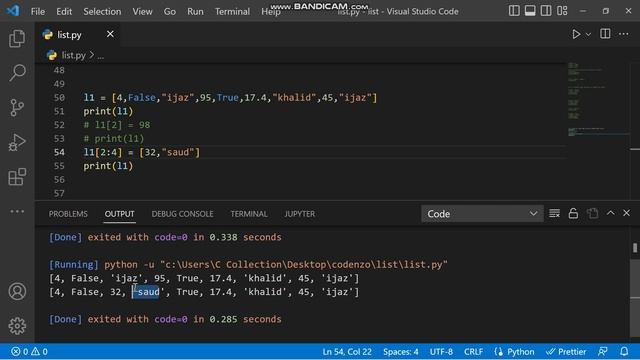640x360 pixels.
Task: Open the notifications bell
Action: (x=624, y=351)
